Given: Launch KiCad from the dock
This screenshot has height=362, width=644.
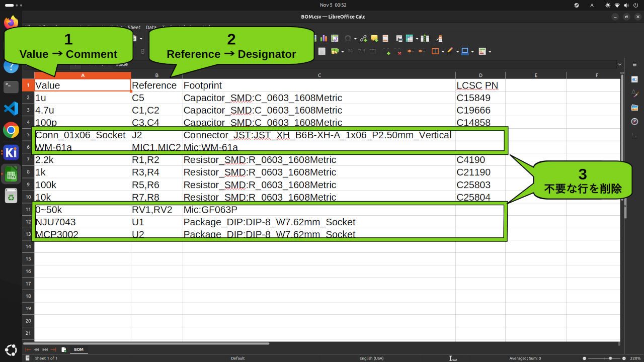Looking at the screenshot, I should click(11, 152).
